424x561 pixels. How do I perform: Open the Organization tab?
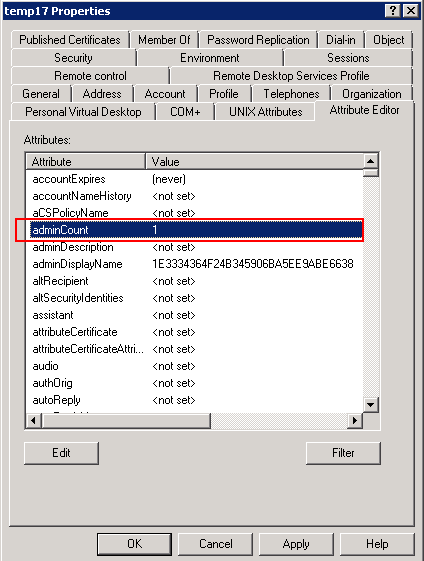tap(372, 94)
